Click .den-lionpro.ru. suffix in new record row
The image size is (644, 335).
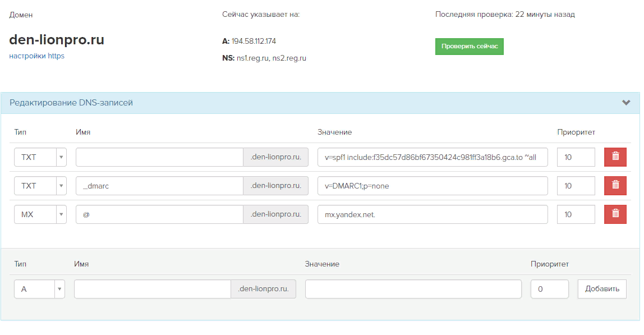(263, 289)
